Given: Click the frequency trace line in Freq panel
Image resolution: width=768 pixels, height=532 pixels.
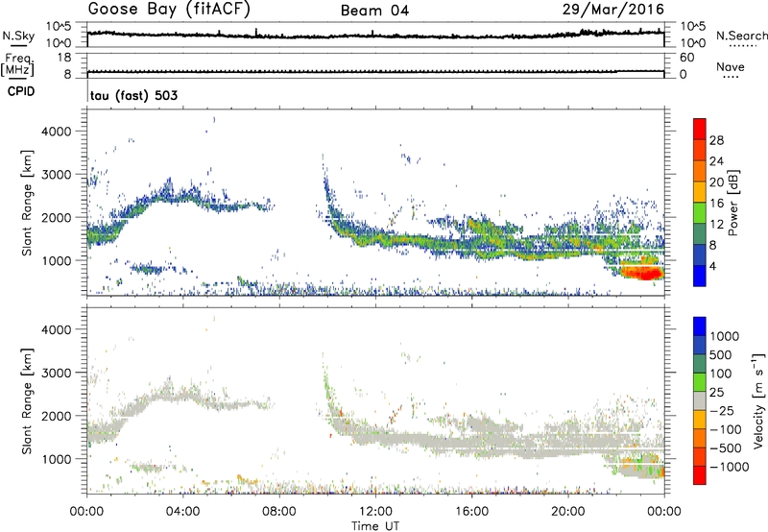Looking at the screenshot, I should coord(375,72).
